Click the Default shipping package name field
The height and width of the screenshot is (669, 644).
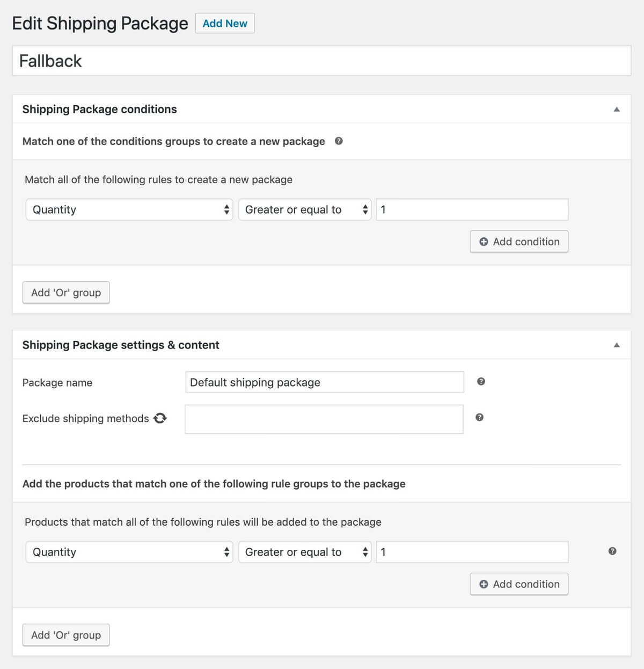pos(324,382)
